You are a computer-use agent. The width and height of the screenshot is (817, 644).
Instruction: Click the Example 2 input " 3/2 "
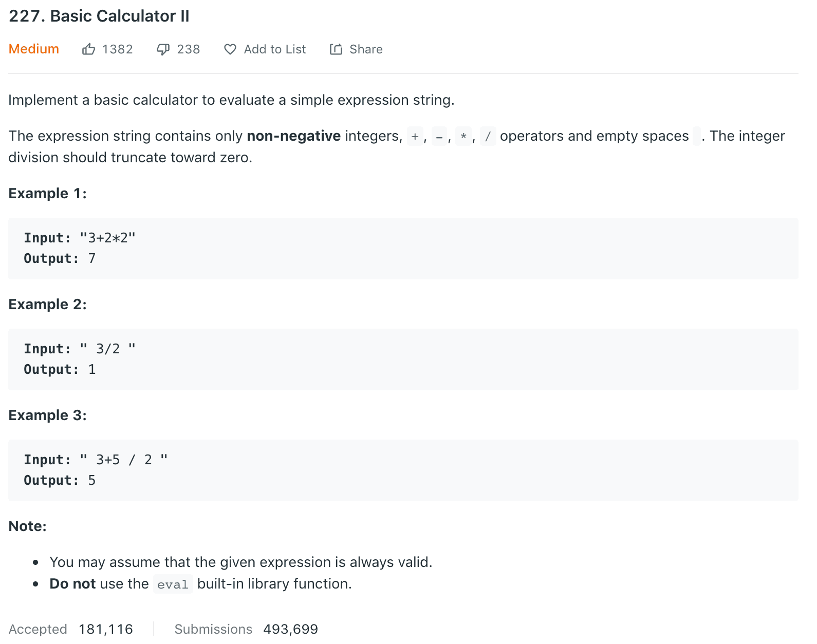click(x=107, y=349)
